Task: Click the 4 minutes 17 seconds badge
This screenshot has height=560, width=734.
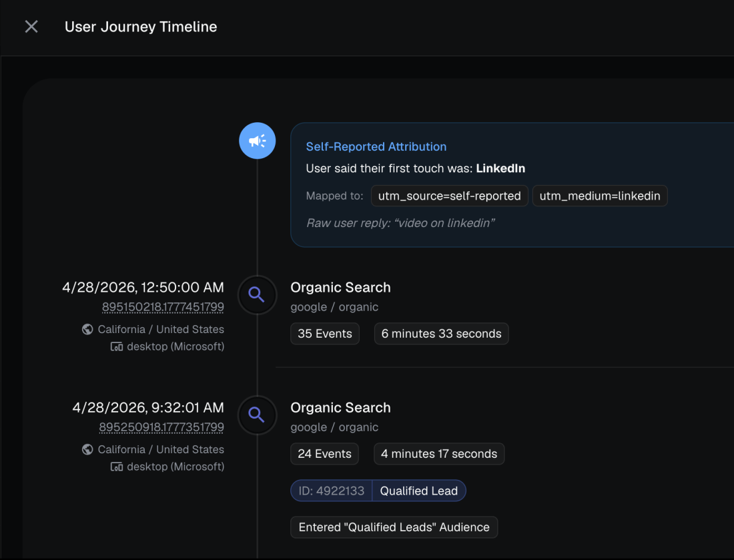Action: click(x=439, y=454)
